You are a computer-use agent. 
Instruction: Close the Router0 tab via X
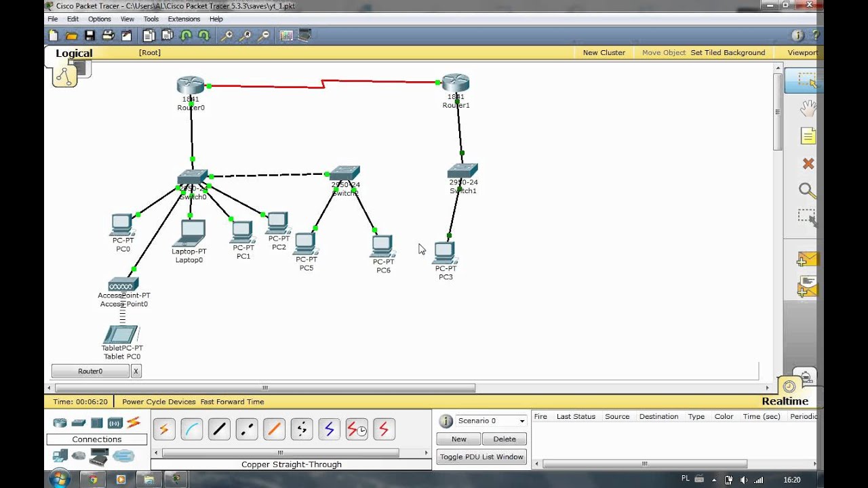coord(136,371)
